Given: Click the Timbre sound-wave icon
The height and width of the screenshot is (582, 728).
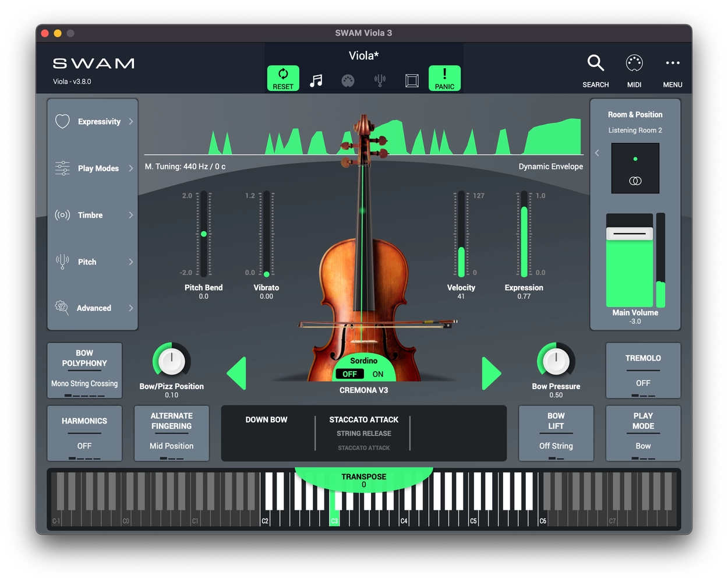Looking at the screenshot, I should click(x=62, y=215).
